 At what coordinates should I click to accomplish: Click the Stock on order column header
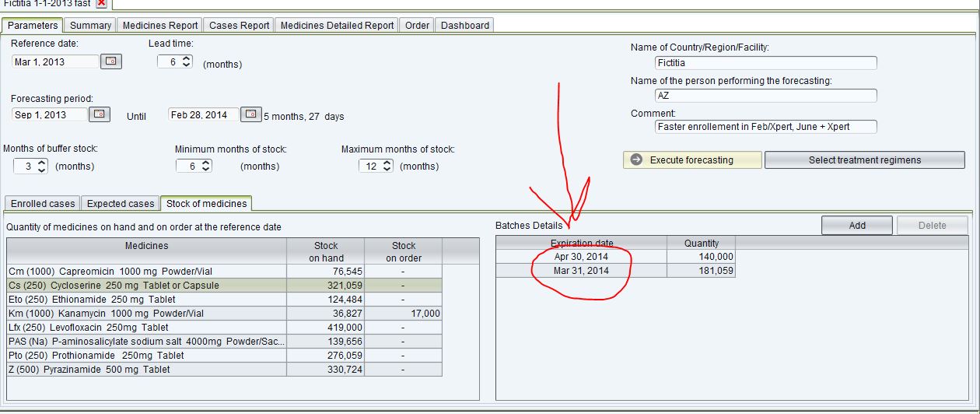404,251
